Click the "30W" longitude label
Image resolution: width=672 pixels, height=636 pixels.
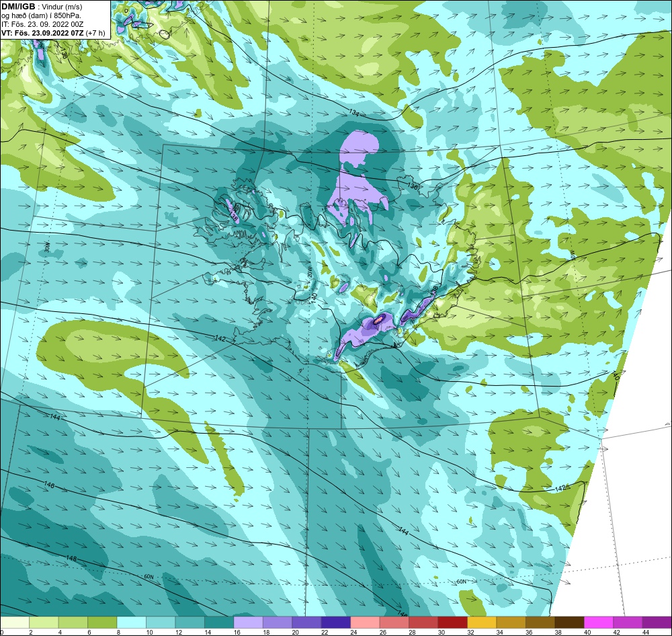tap(47, 247)
